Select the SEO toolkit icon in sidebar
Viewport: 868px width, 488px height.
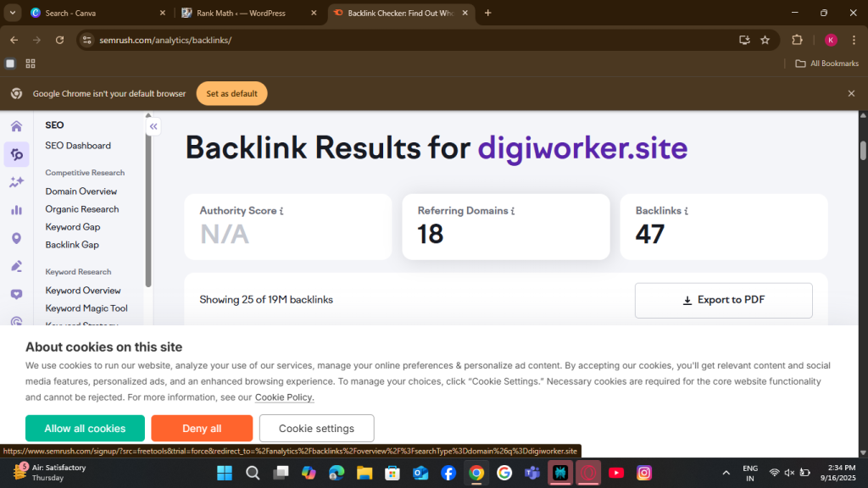tap(16, 154)
